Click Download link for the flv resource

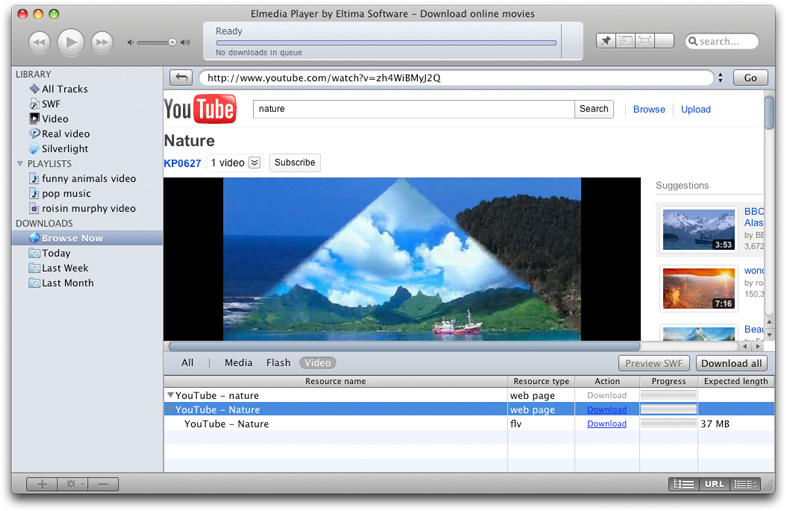tap(607, 424)
